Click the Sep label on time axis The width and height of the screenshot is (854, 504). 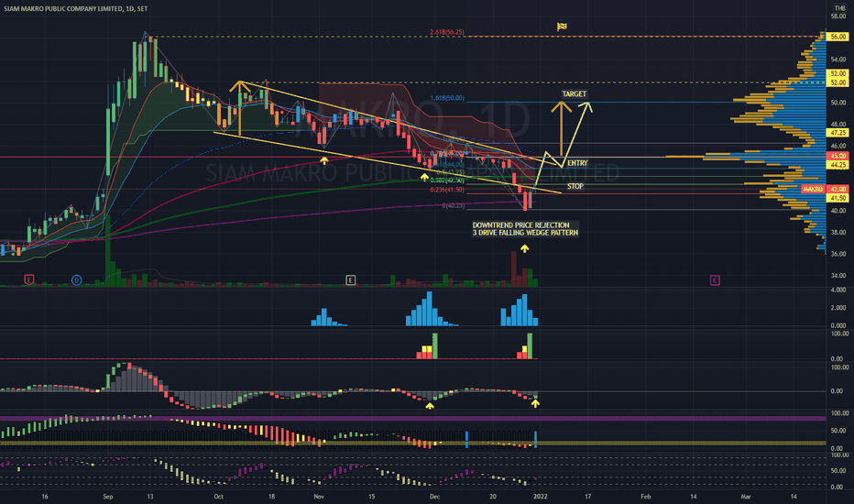108,497
